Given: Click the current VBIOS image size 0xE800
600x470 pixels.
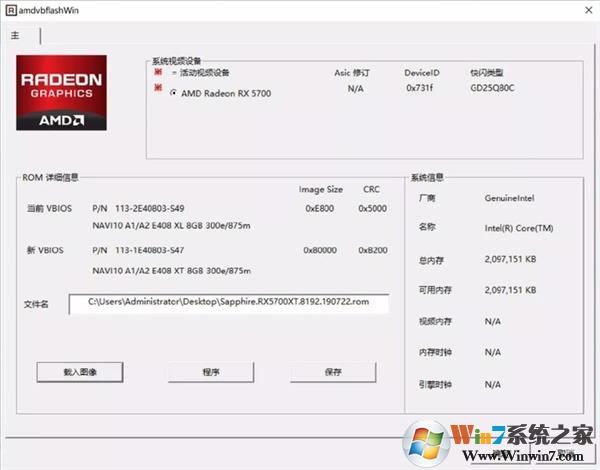Looking at the screenshot, I should click(x=320, y=208).
